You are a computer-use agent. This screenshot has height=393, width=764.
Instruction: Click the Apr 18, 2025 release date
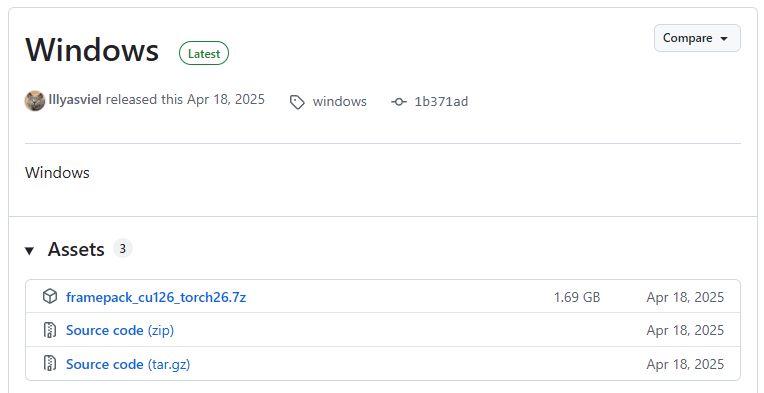pos(226,99)
